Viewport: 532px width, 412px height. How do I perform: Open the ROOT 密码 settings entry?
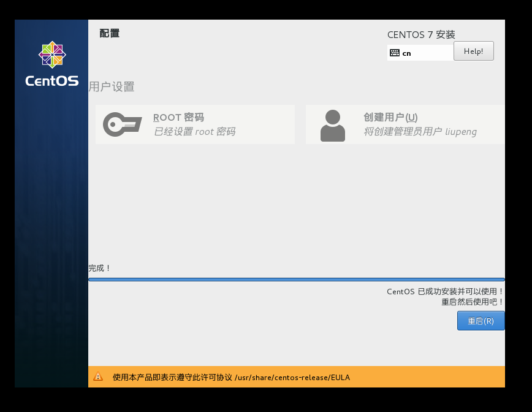(x=195, y=124)
